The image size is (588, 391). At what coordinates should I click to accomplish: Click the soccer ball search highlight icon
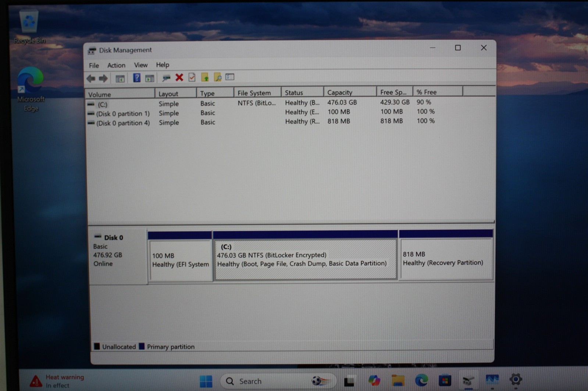[x=320, y=381]
